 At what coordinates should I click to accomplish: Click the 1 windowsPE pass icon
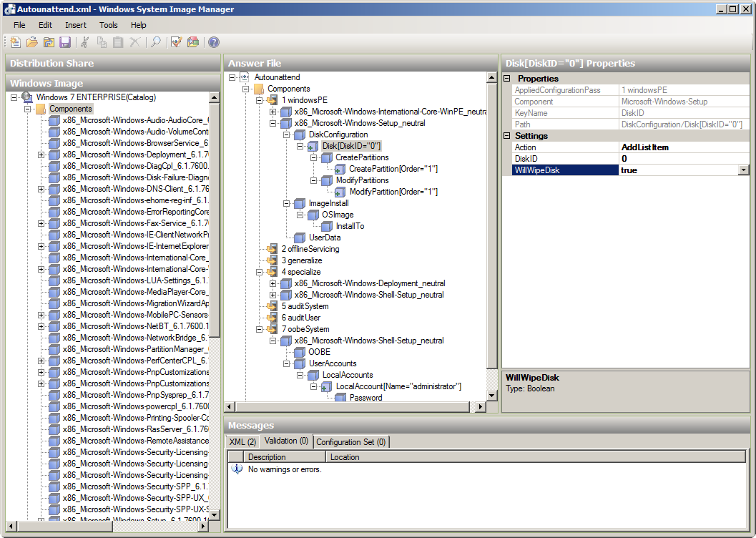(x=273, y=100)
